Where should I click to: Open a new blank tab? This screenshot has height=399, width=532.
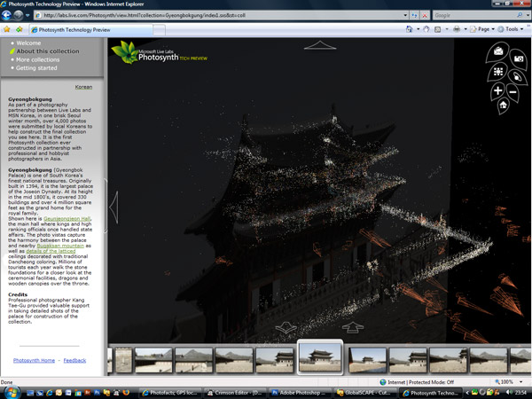click(x=159, y=30)
